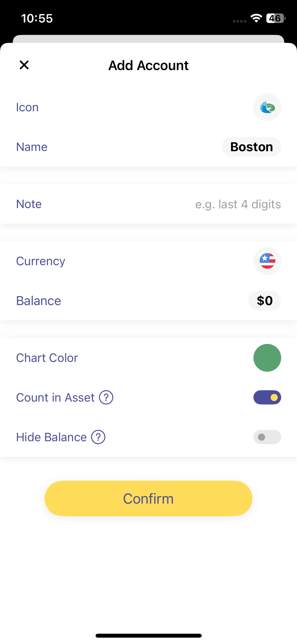Tap the Wi-Fi status icon
Viewport: 297px width, 644px height.
(256, 18)
